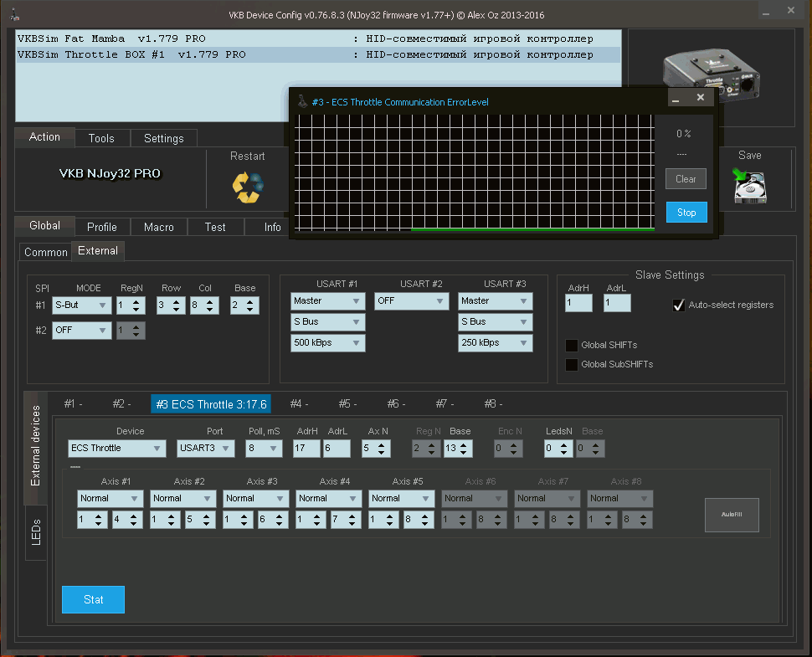The height and width of the screenshot is (657, 812).
Task: Click Ax N stepper showing 5
Action: tap(376, 449)
